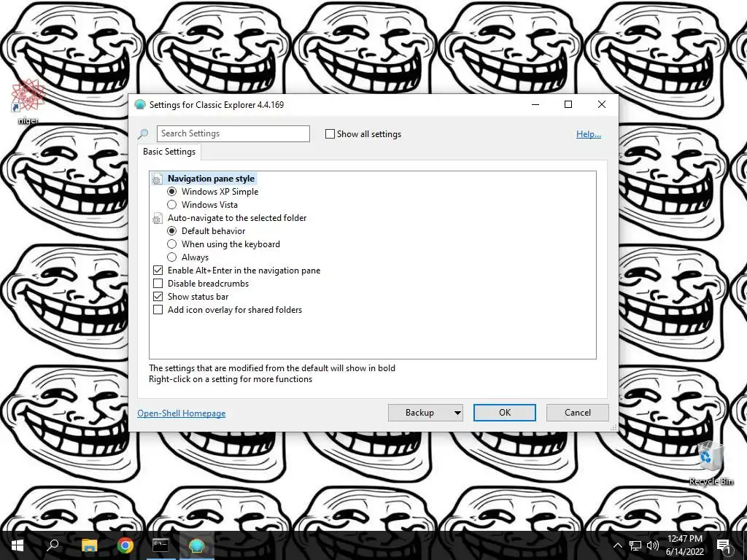This screenshot has width=747, height=560.
Task: Uncheck Show status bar
Action: click(x=158, y=297)
